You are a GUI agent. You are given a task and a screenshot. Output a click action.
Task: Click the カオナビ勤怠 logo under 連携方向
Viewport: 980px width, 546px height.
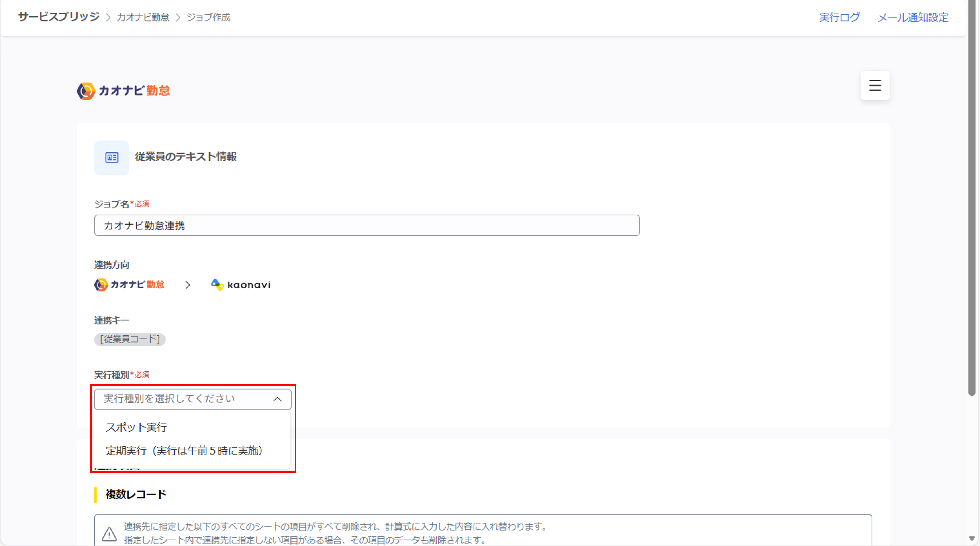tap(129, 284)
